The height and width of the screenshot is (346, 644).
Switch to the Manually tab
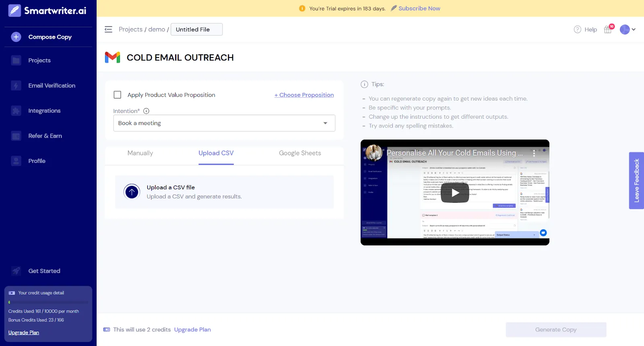pos(140,153)
